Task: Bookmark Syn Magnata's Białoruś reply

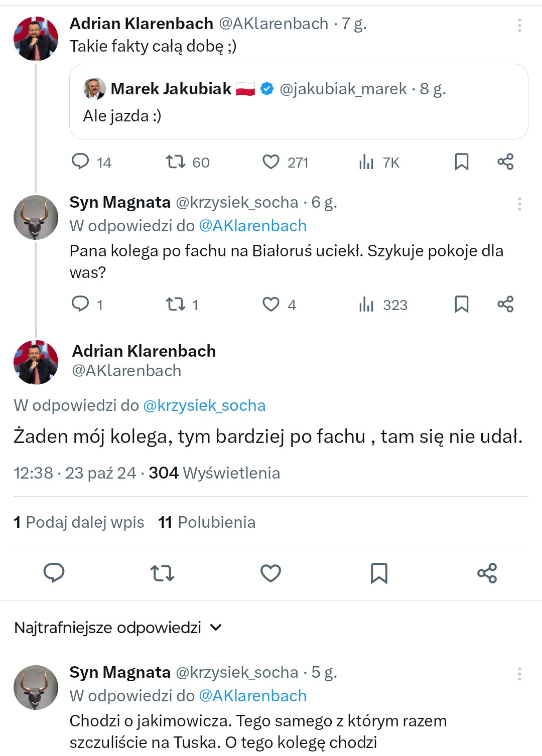Action: 461,305
